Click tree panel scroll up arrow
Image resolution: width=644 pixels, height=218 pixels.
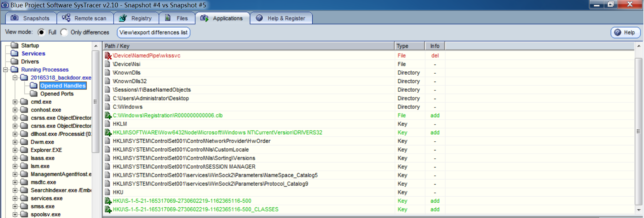96,46
